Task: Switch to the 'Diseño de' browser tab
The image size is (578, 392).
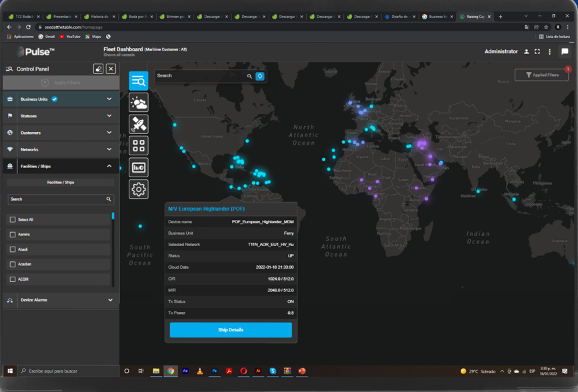Action: pyautogui.click(x=399, y=17)
